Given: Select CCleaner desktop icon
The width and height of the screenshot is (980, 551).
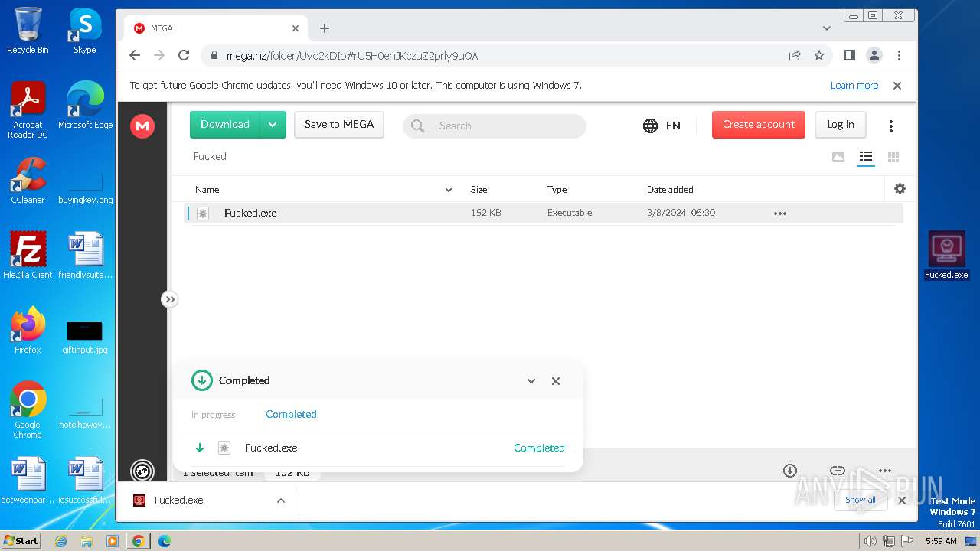Looking at the screenshot, I should click(28, 181).
